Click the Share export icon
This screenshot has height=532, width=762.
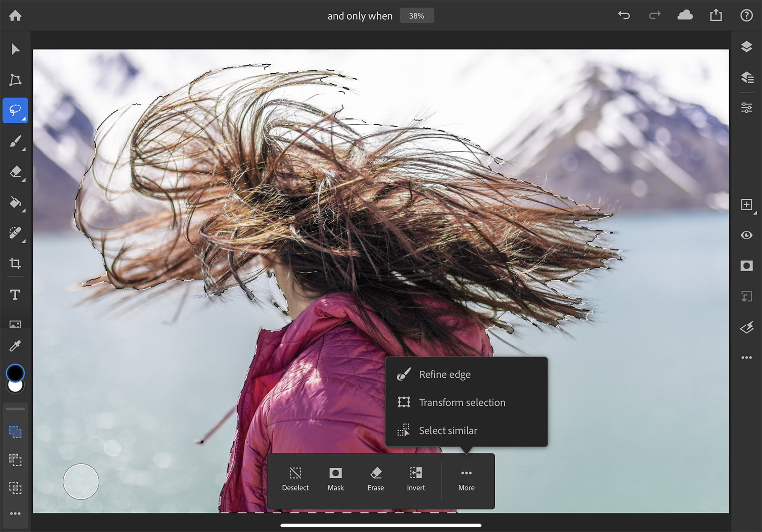pyautogui.click(x=716, y=16)
